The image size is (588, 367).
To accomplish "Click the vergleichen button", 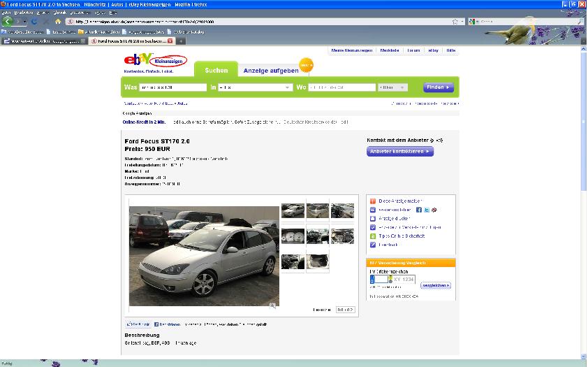I will coord(435,286).
